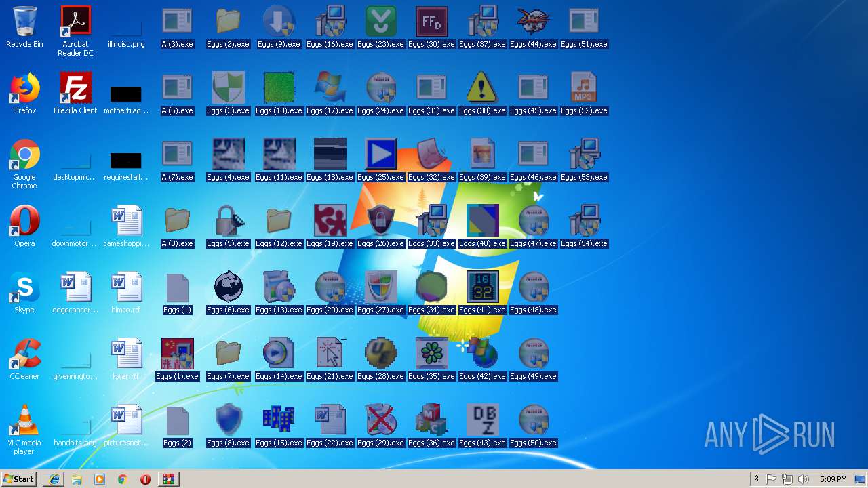
Task: Select the CCleaner desktop shortcut
Action: point(24,354)
